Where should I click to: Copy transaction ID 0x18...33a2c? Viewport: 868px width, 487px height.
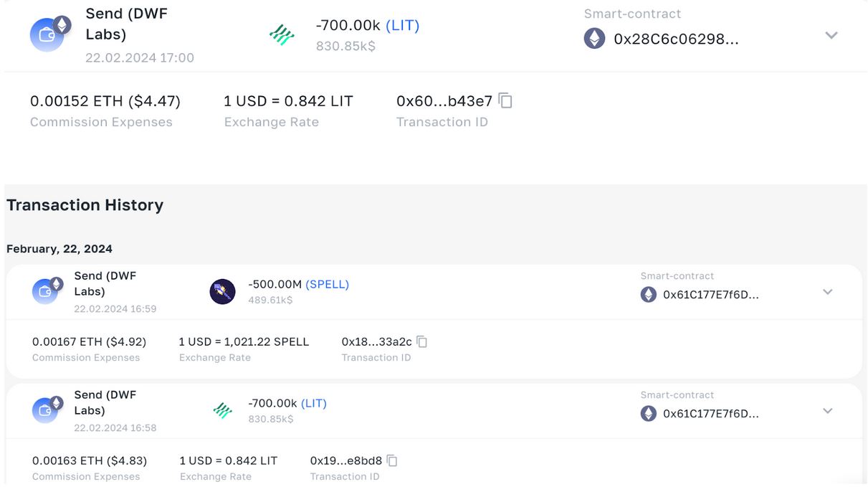click(x=422, y=342)
